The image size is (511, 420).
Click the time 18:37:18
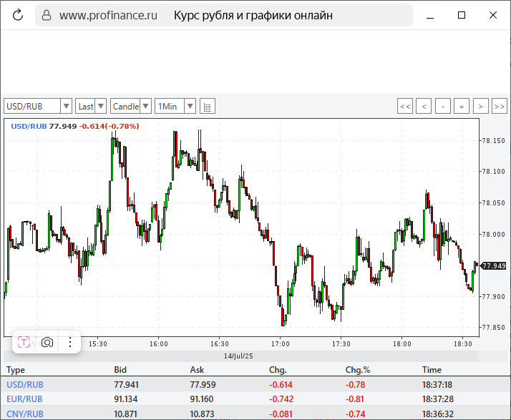pos(437,384)
